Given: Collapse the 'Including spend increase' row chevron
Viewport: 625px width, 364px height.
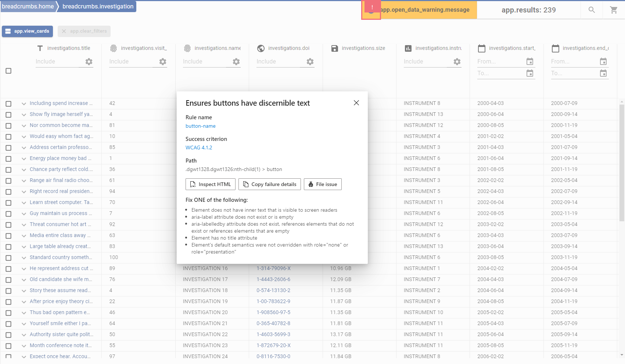Looking at the screenshot, I should [24, 103].
